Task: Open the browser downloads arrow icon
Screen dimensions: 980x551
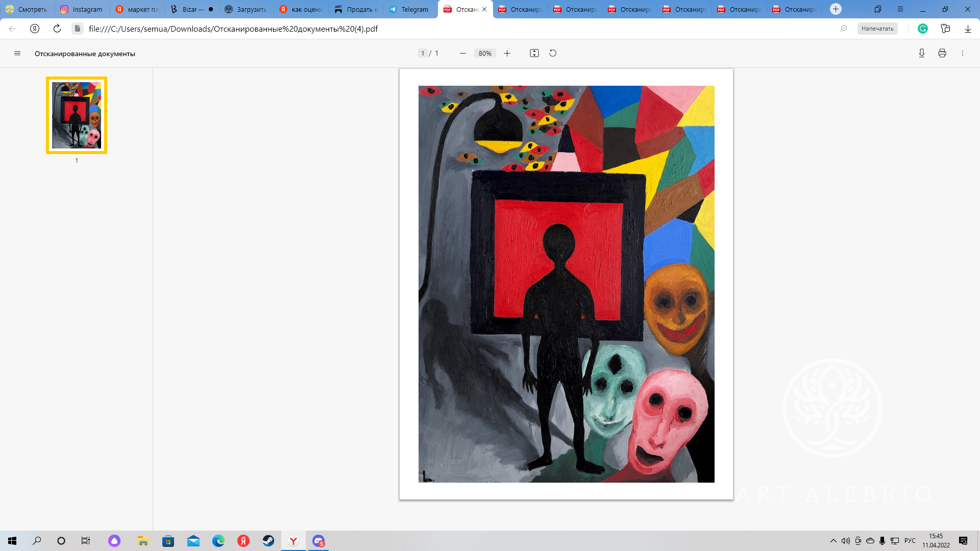Action: [968, 29]
